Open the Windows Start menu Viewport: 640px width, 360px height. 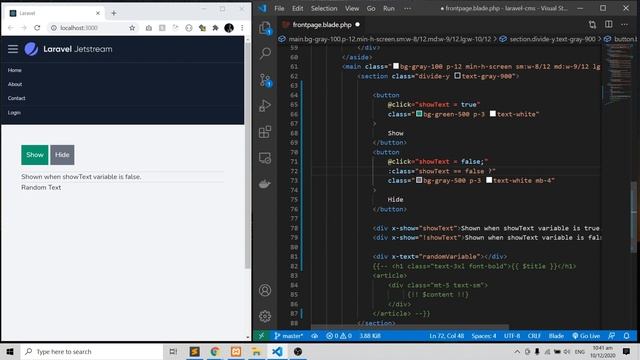point(10,351)
